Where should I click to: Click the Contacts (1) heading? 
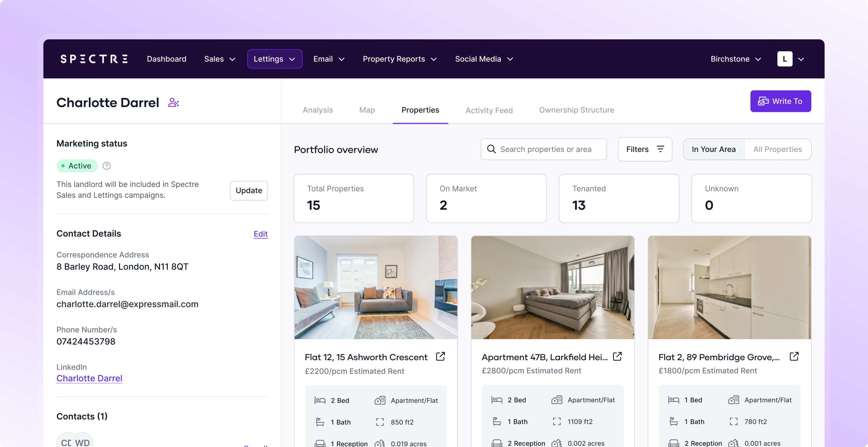tap(82, 416)
